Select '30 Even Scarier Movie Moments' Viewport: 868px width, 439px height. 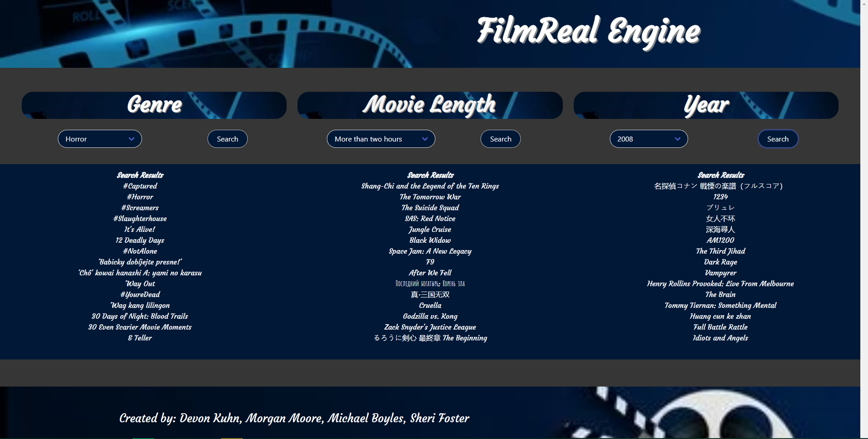[x=140, y=327]
